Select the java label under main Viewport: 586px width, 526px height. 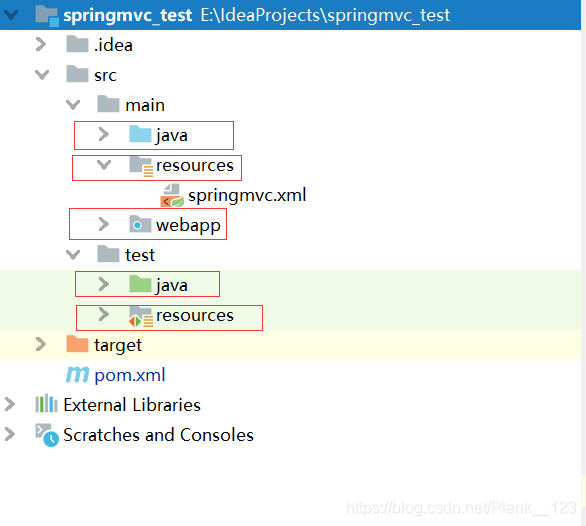(x=172, y=136)
